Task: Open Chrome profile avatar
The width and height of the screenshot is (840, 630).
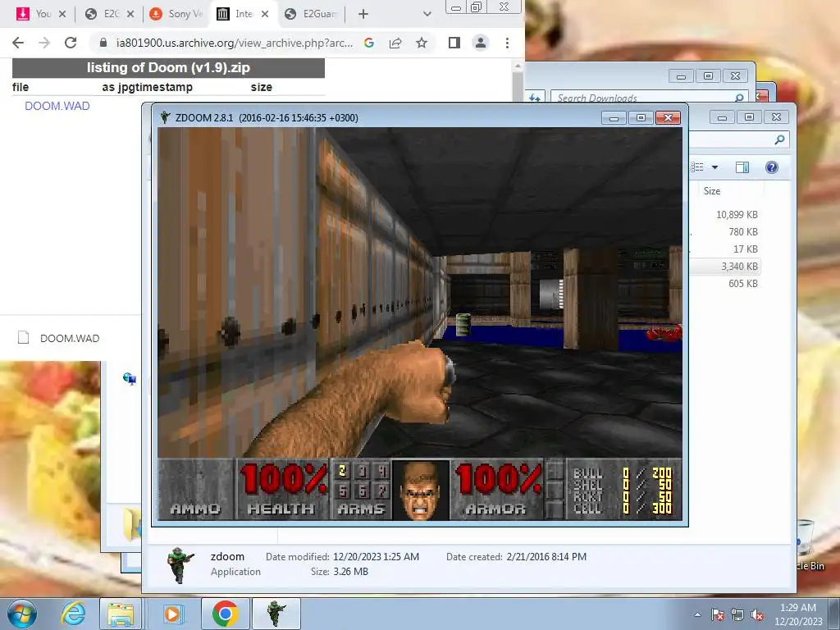Action: [x=481, y=43]
